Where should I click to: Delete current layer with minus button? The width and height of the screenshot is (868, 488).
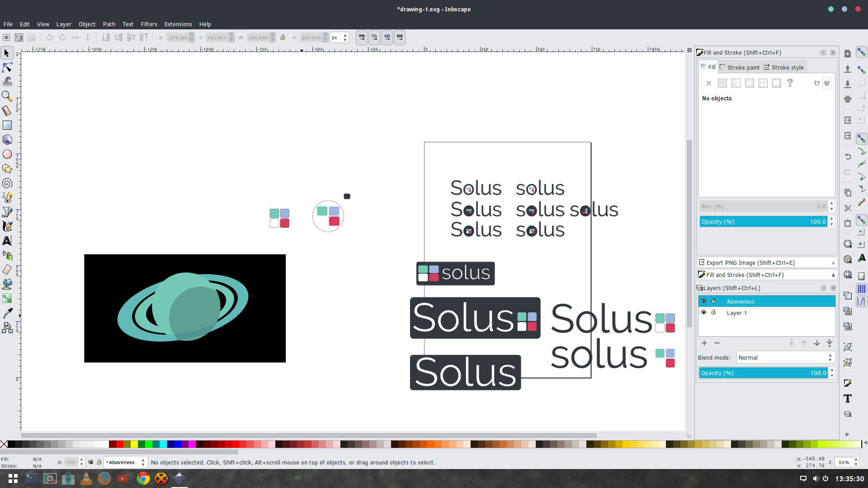click(717, 343)
